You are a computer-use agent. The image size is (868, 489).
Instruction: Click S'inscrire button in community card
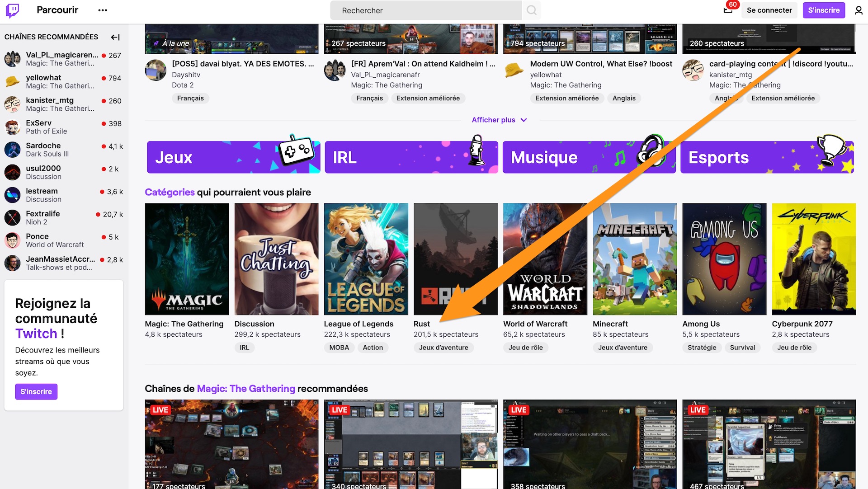coord(36,391)
